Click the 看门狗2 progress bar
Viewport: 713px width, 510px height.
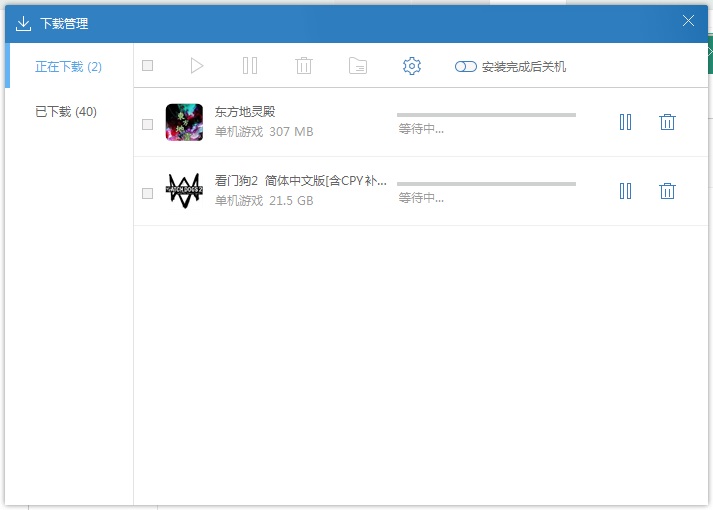486,184
